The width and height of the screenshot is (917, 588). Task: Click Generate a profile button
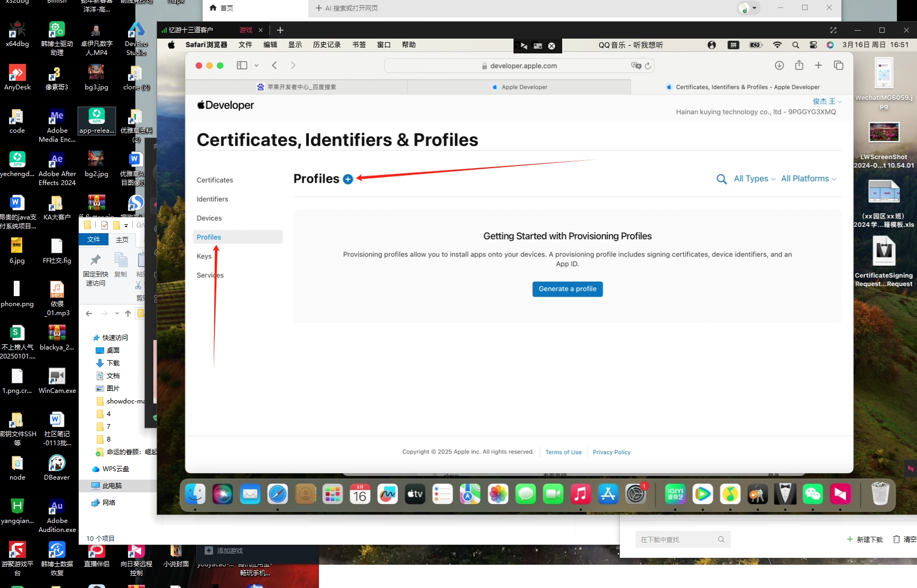point(567,289)
